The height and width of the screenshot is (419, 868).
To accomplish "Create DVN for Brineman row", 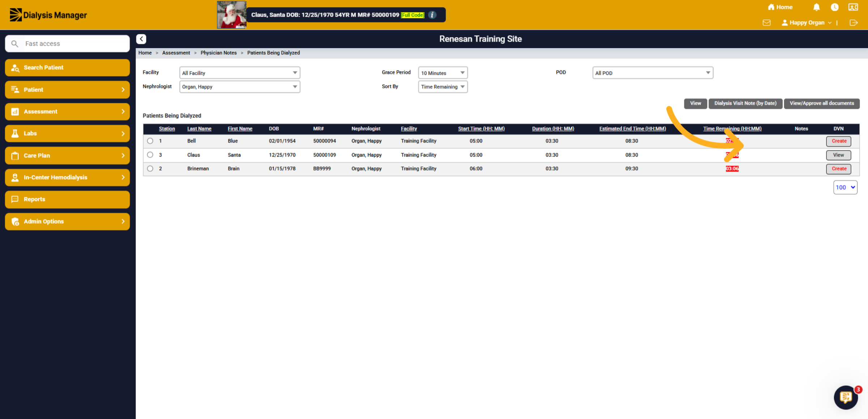I will coord(839,169).
